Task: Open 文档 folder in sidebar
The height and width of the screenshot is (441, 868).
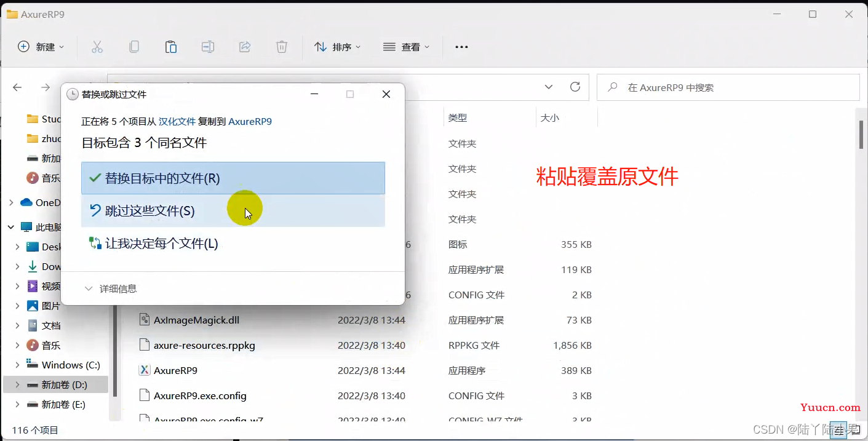Action: click(x=51, y=325)
